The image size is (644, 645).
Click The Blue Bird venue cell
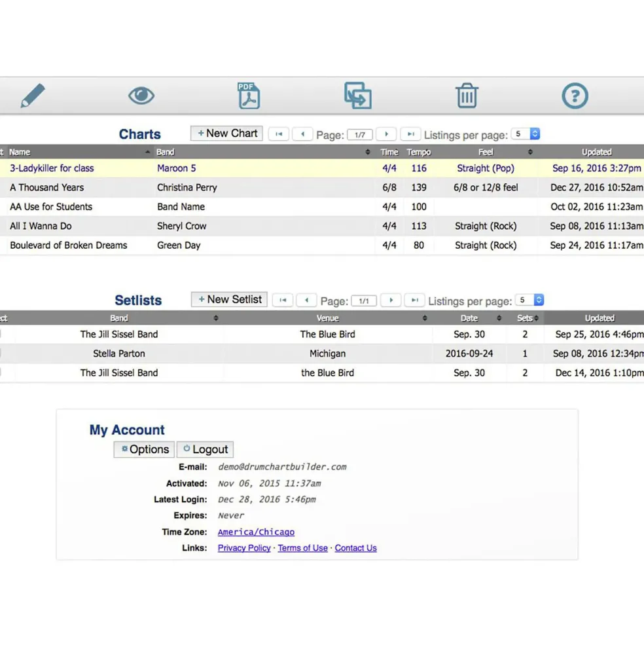[x=327, y=335]
